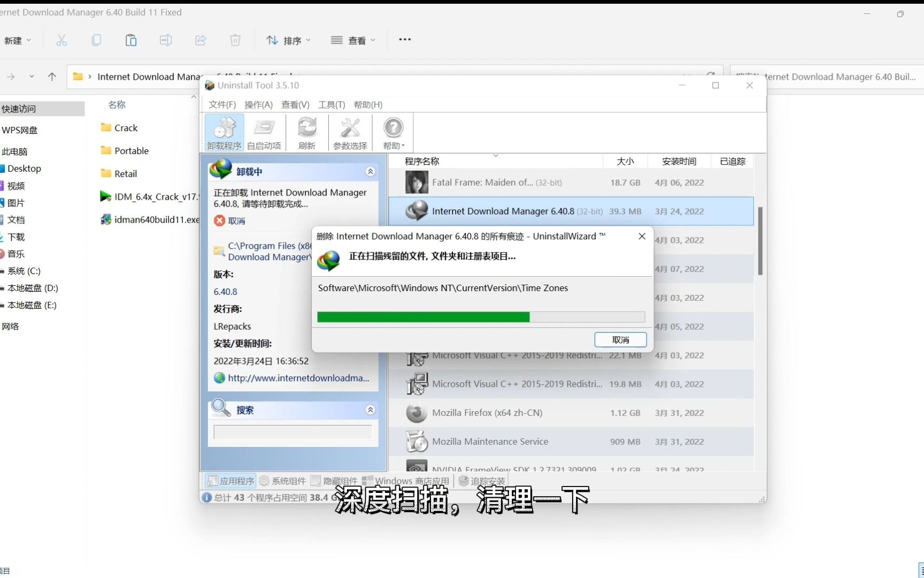Click the Rename icon in Explorer toolbar

click(166, 40)
